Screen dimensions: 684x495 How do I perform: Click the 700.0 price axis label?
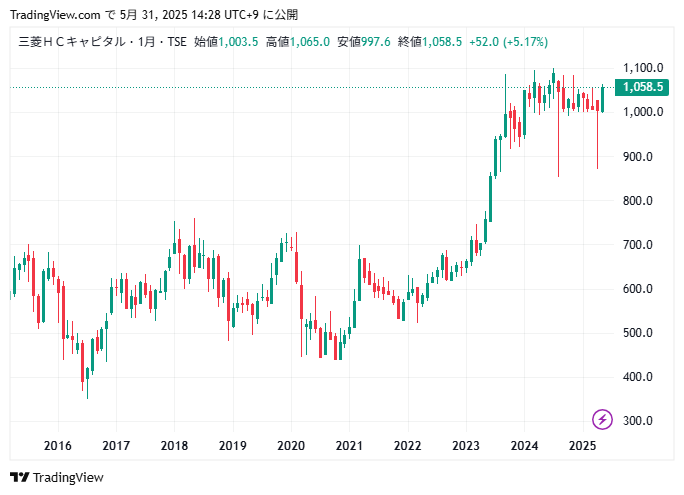pos(638,245)
